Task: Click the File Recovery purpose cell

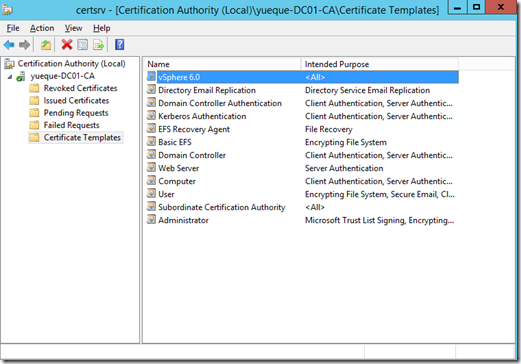Action: pos(329,129)
